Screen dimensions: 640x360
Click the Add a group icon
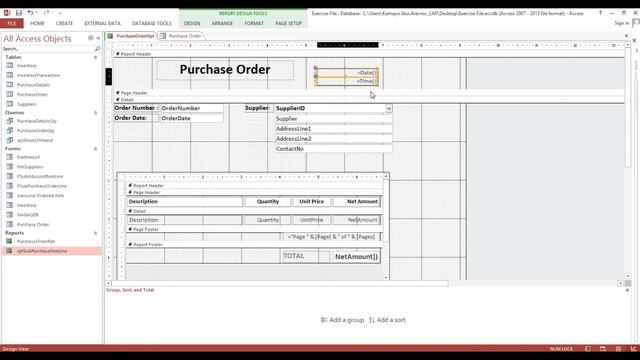pos(324,320)
